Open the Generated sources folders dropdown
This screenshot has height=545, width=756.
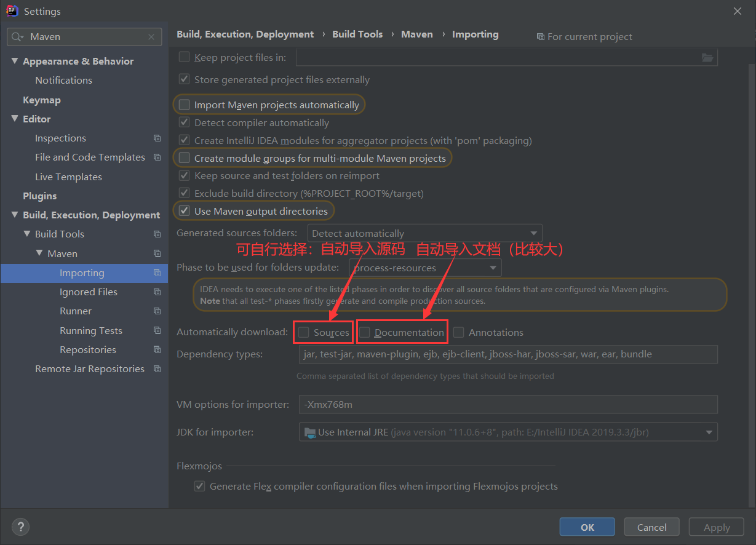click(x=426, y=234)
